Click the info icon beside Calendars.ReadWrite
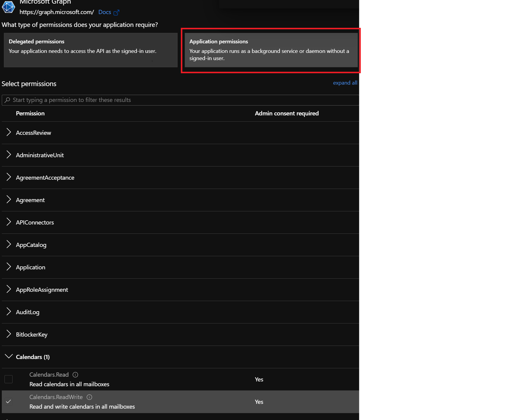521x420 pixels. (89, 397)
